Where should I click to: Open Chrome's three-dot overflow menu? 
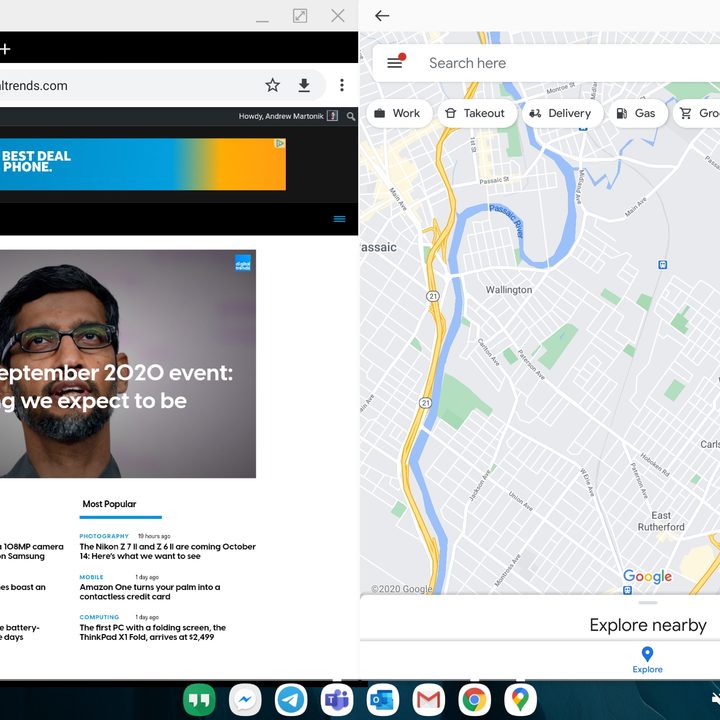tap(342, 85)
